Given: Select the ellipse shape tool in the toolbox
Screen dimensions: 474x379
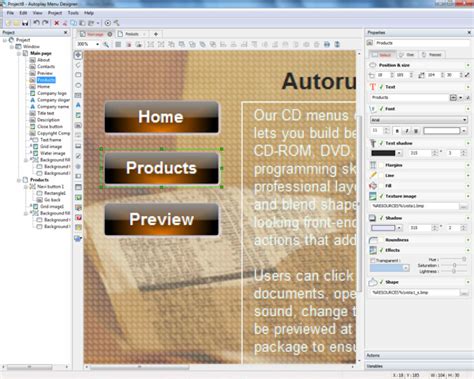Looking at the screenshot, I should tap(78, 85).
